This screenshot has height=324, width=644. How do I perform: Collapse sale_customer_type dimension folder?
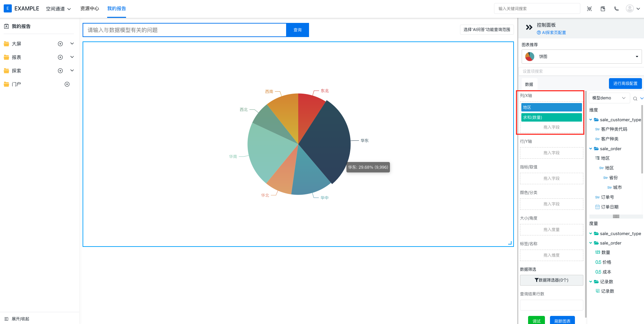pyautogui.click(x=591, y=120)
